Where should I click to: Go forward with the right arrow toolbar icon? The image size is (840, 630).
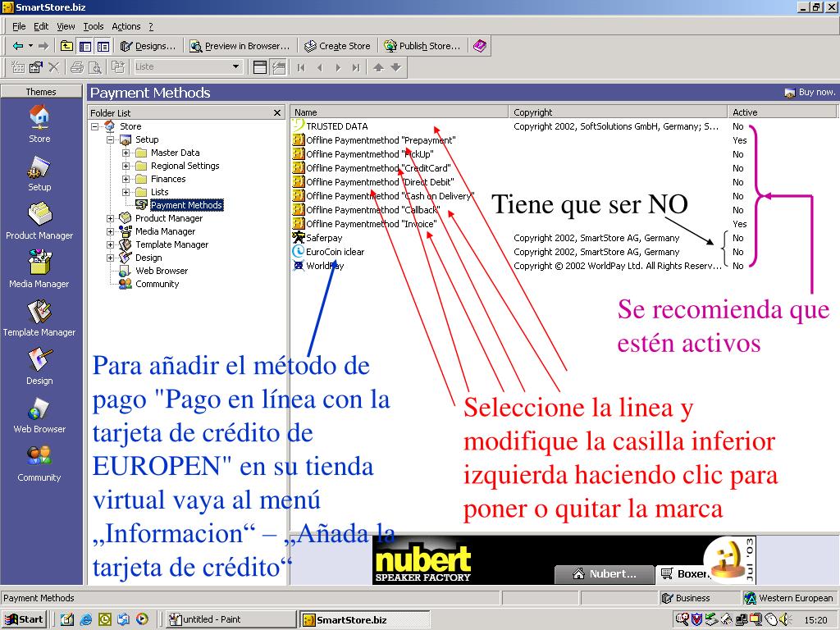tap(43, 46)
